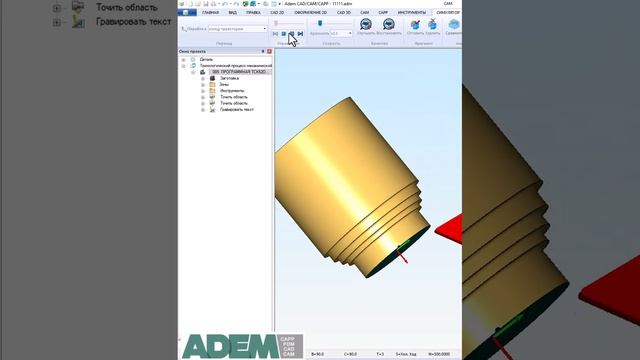
Task: Click the Инструменты folder icon
Action: point(212,91)
